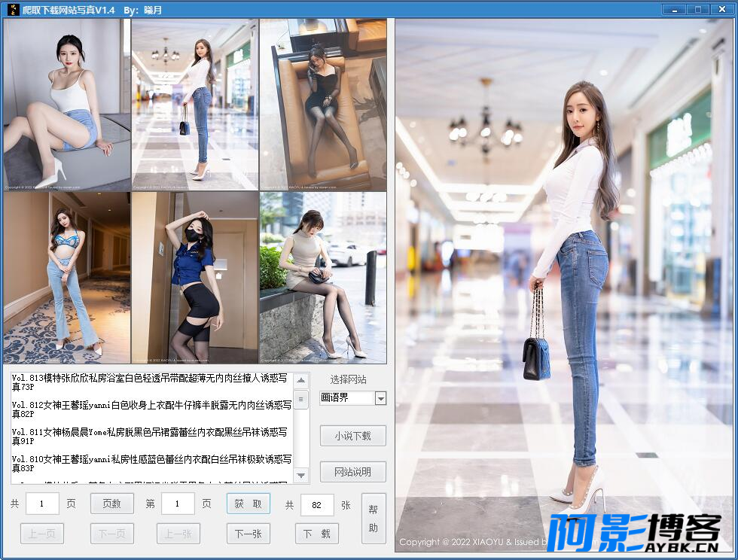The width and height of the screenshot is (738, 560).
Task: Open thumbnail of woman on gray sofa
Action: click(x=67, y=105)
